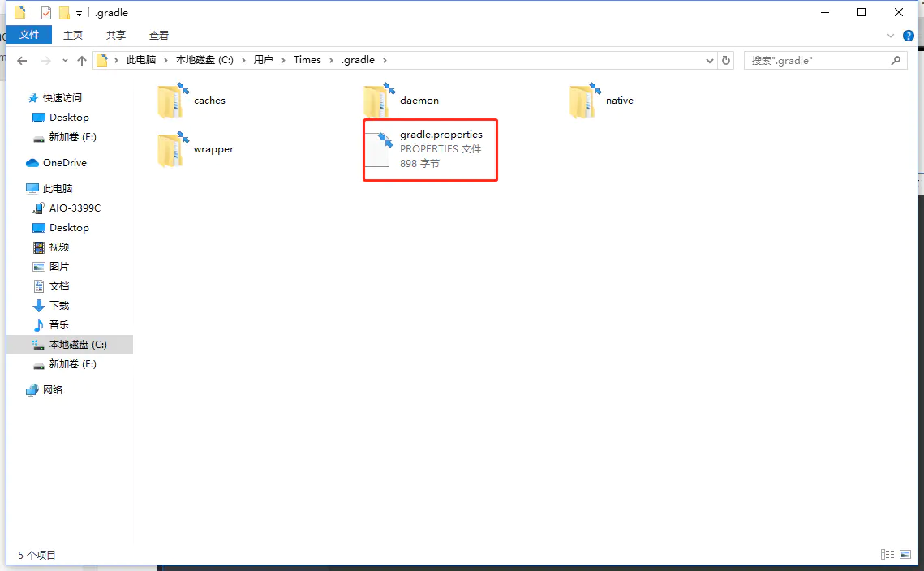This screenshot has height=571, width=924.
Task: Navigate to 本地磁盘 (C:) in breadcrumb
Action: pyautogui.click(x=204, y=60)
